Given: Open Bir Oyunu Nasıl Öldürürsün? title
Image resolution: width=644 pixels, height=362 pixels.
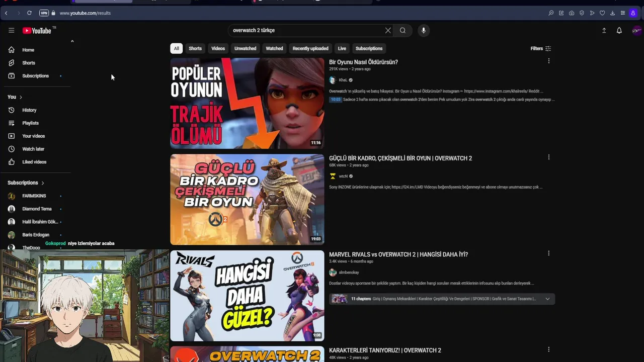Looking at the screenshot, I should click(x=363, y=62).
